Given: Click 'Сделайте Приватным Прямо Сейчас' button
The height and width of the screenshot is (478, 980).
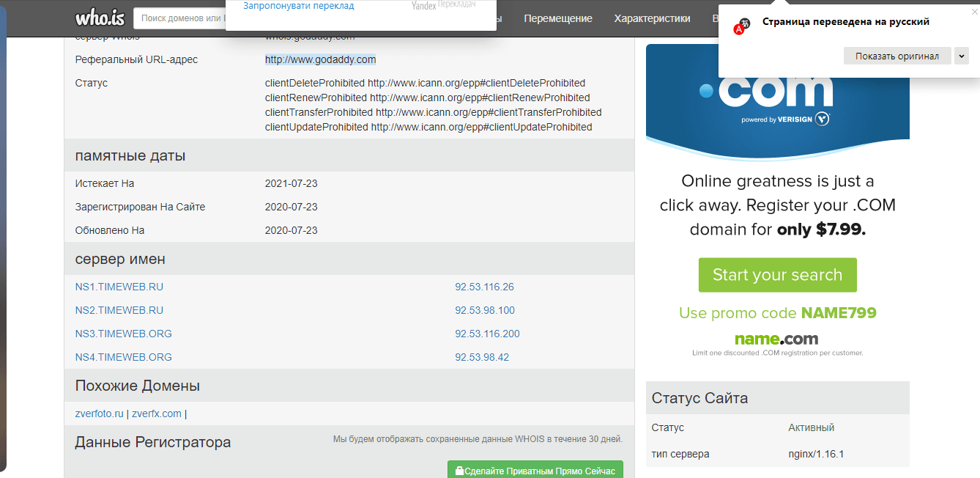Looking at the screenshot, I should tap(535, 470).
